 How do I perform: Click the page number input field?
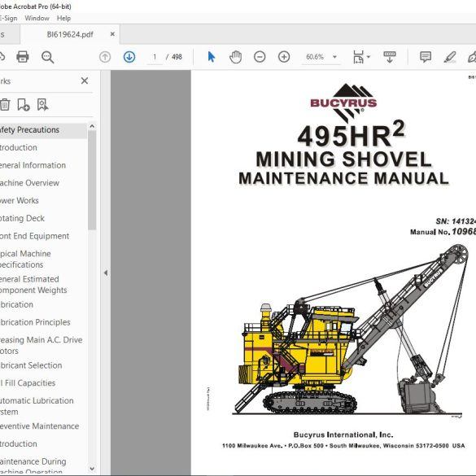click(155, 57)
